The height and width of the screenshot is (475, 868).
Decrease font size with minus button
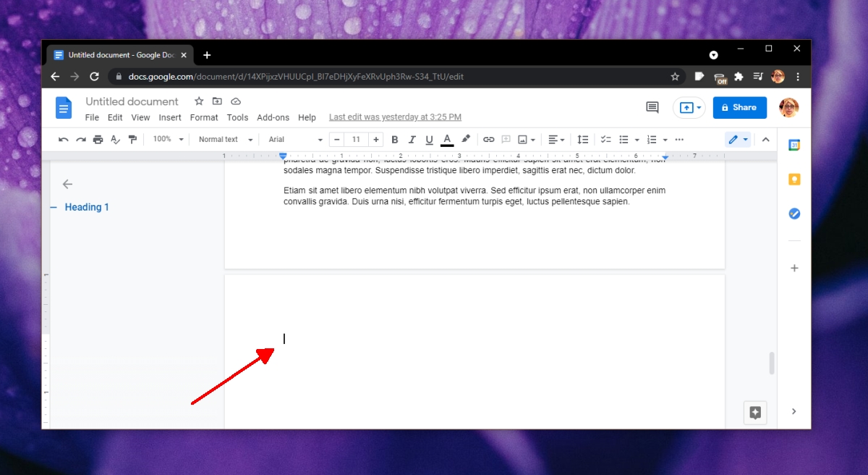point(337,139)
